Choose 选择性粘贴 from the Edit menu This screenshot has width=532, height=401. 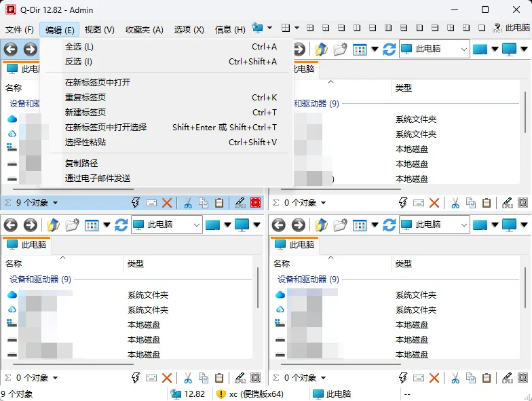[x=167, y=142]
